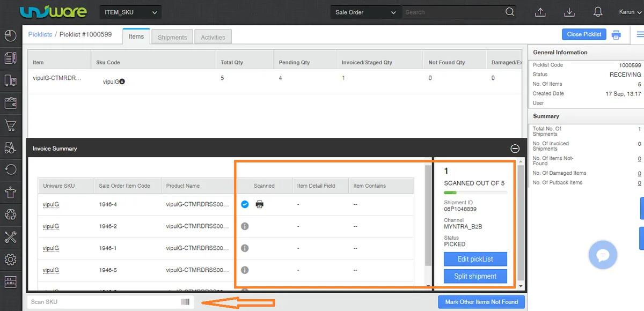This screenshot has height=311, width=644.
Task: Click the notification bell icon
Action: pyautogui.click(x=598, y=12)
